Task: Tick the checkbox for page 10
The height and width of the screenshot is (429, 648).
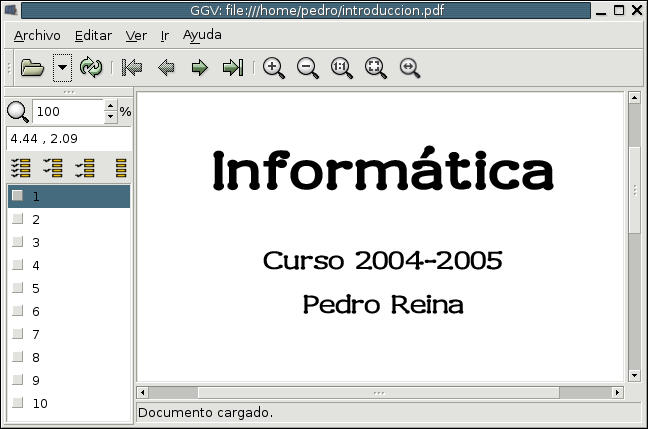Action: coord(17,404)
